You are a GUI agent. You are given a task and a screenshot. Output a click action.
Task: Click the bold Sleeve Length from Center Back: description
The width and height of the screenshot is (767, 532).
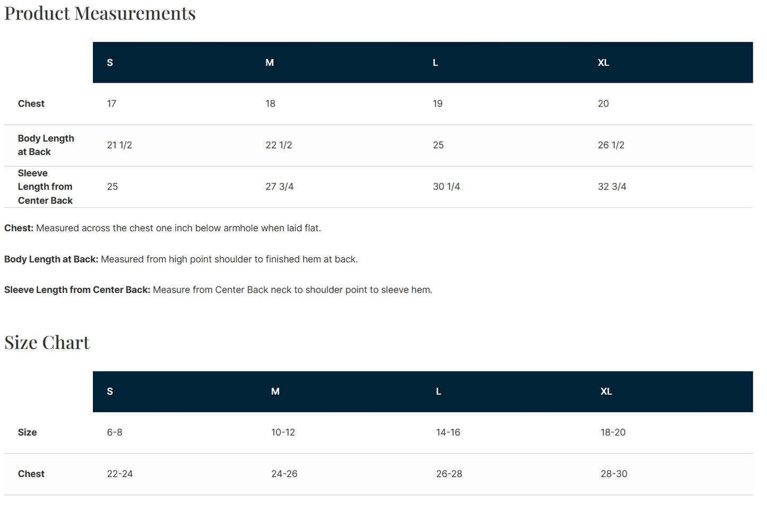pyautogui.click(x=77, y=290)
